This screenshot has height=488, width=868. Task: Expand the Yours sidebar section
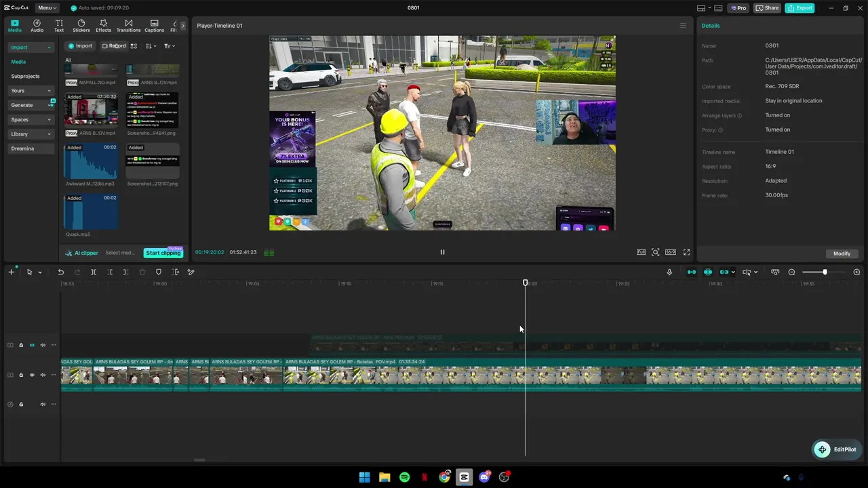(x=31, y=91)
